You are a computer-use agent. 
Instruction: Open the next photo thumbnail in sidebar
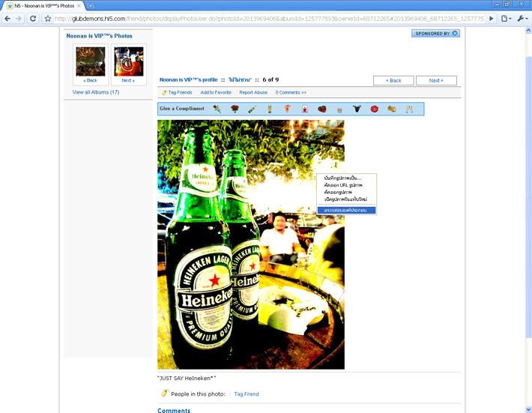pyautogui.click(x=129, y=61)
